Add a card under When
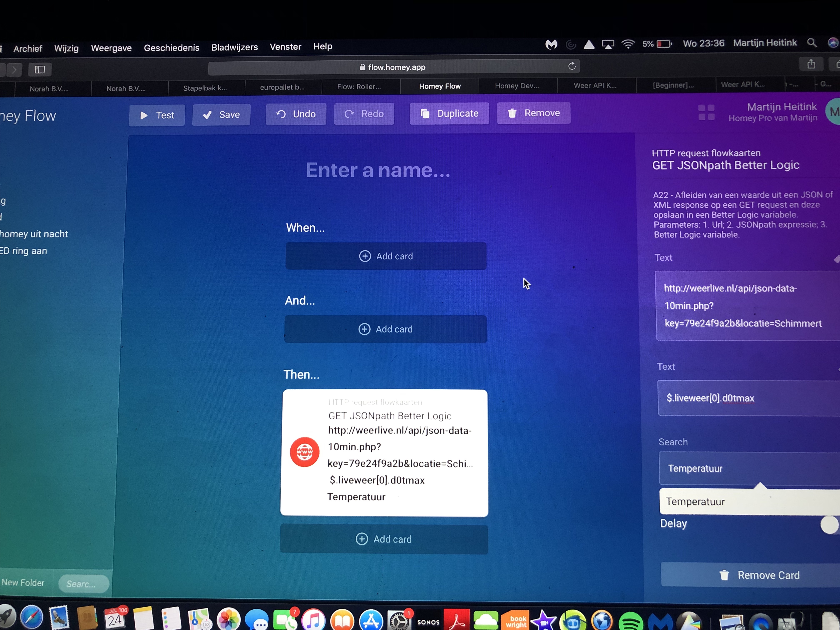840x630 pixels. pos(386,256)
